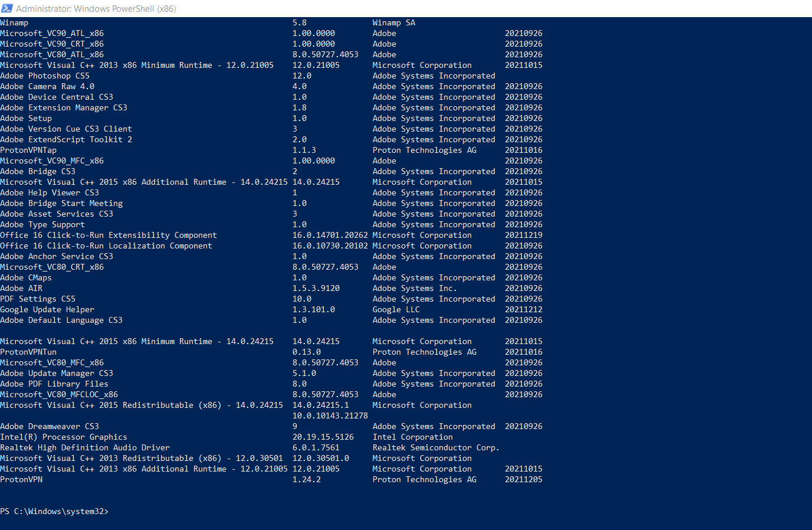Image resolution: width=812 pixels, height=530 pixels.
Task: Select version "0.13.0" of ProtonVPNTun
Action: click(x=307, y=352)
